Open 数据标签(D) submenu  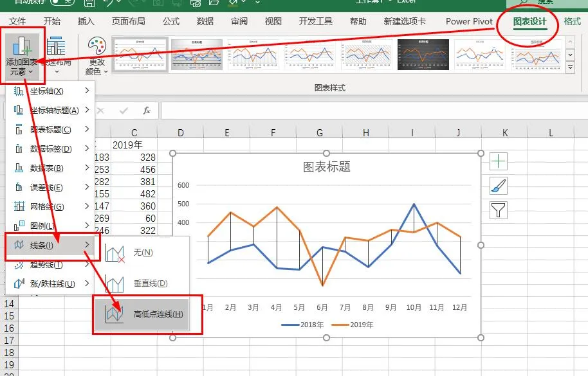coord(50,148)
